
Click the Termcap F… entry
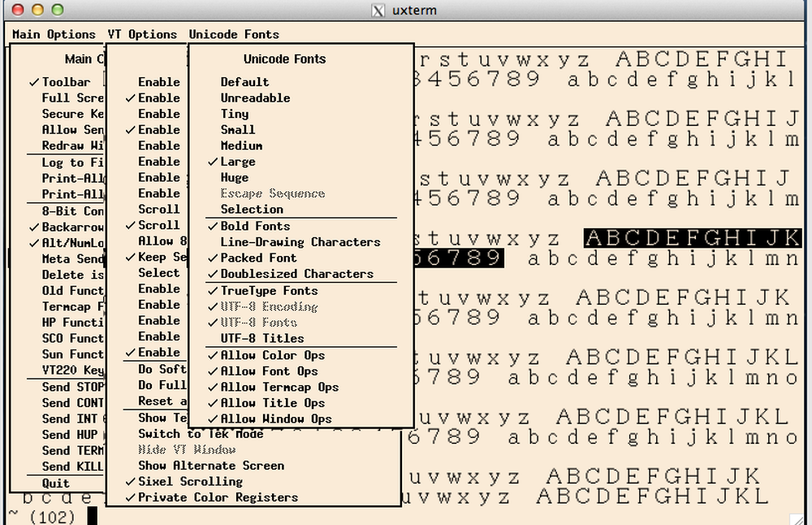pos(72,307)
